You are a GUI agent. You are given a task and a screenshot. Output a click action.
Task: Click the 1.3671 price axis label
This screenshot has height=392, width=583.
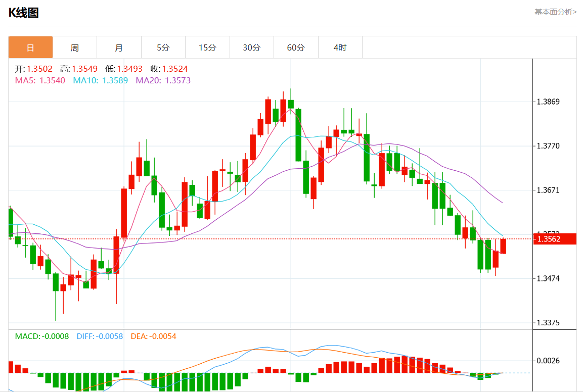click(548, 190)
